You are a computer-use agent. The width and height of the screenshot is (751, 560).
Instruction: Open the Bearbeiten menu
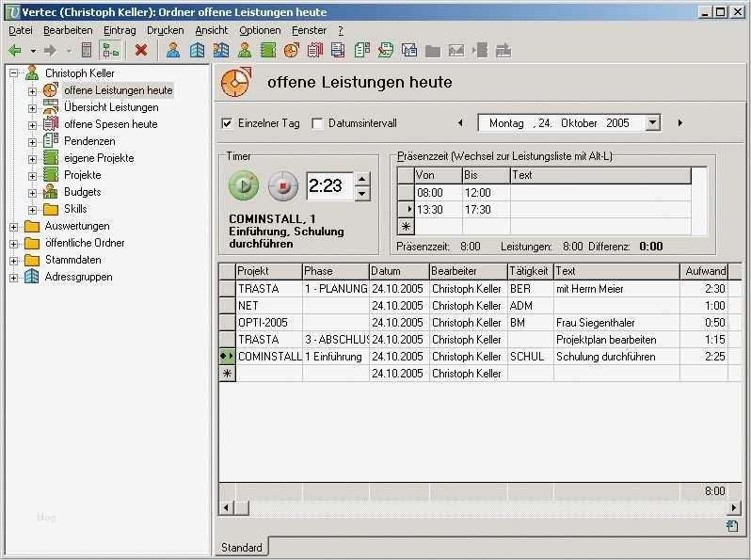coord(68,30)
